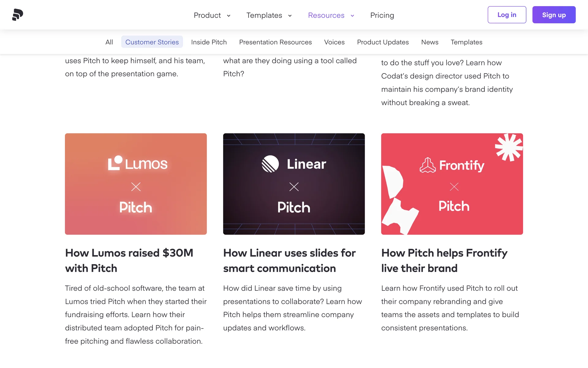The width and height of the screenshot is (588, 368).
Task: Click the white starburst icon on Frontify card
Action: [508, 147]
